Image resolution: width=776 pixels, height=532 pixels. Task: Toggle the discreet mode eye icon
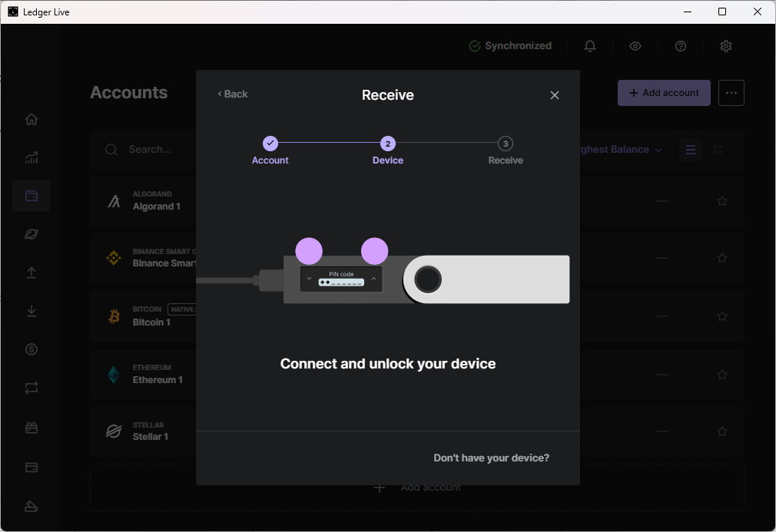point(635,46)
